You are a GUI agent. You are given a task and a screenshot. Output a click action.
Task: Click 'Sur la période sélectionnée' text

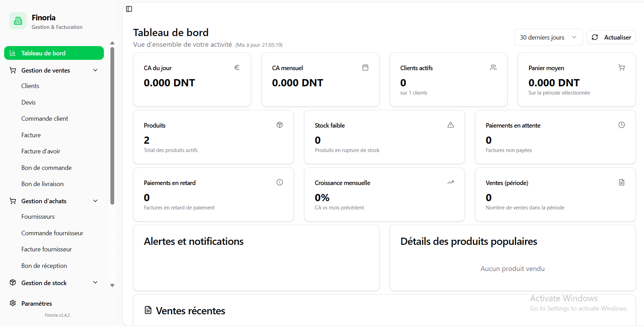(559, 93)
